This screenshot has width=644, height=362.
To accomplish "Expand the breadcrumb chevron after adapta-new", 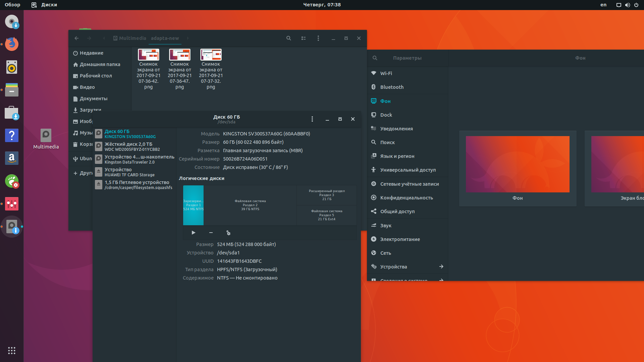I will point(187,38).
